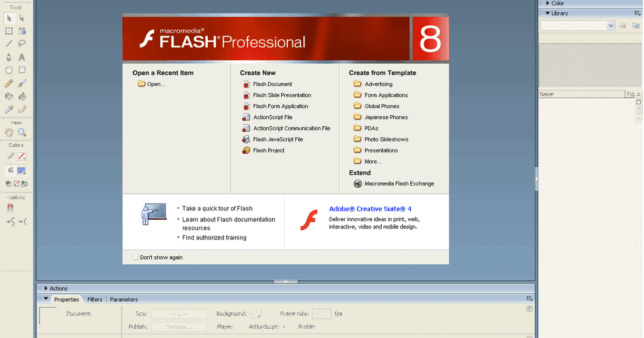Collapse the right side panel dock handle
644x338 pixels.
point(537,179)
